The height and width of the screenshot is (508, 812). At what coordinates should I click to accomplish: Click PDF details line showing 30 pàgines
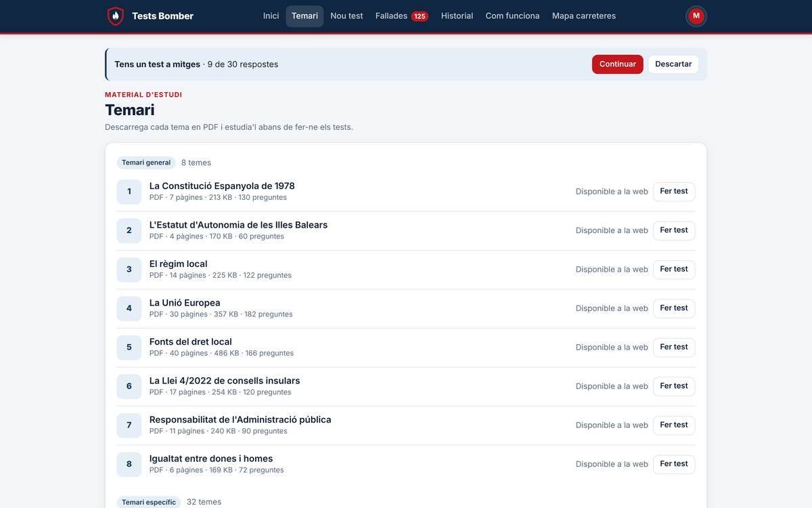point(221,314)
